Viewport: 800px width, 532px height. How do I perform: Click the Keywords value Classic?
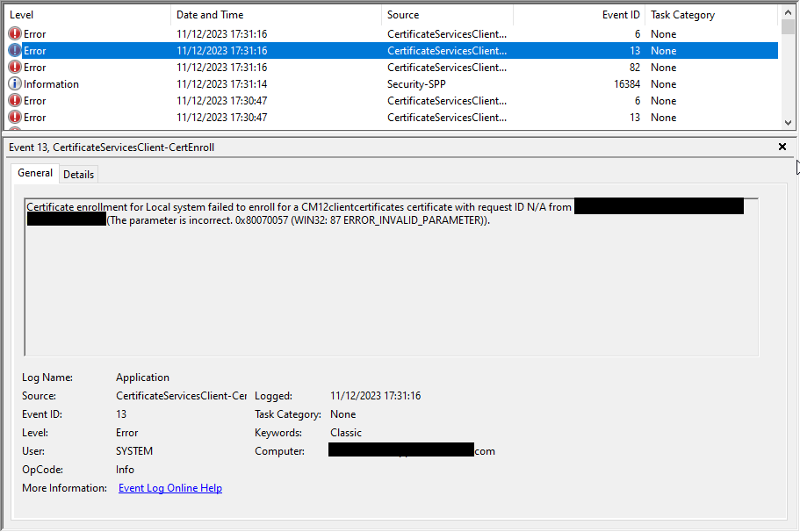(x=346, y=433)
